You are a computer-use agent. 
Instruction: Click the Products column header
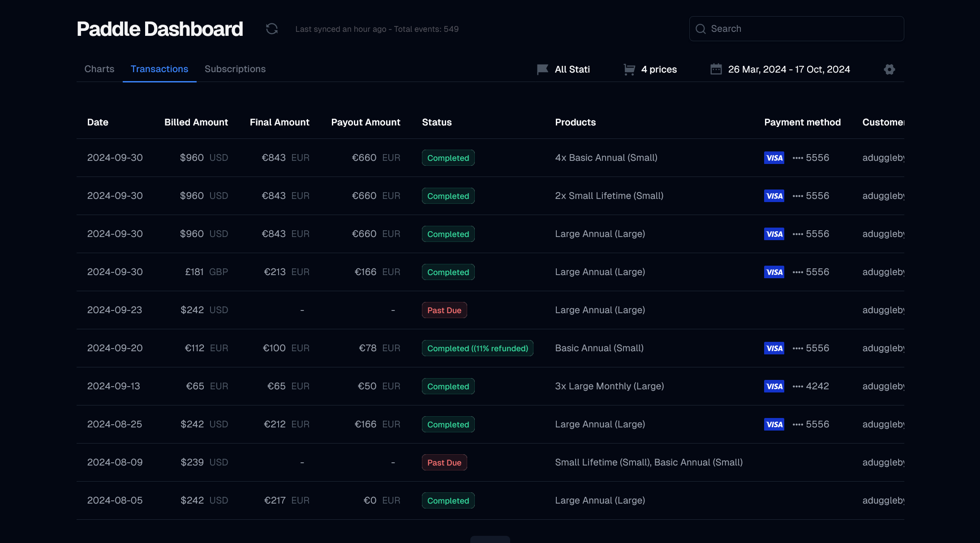point(576,122)
